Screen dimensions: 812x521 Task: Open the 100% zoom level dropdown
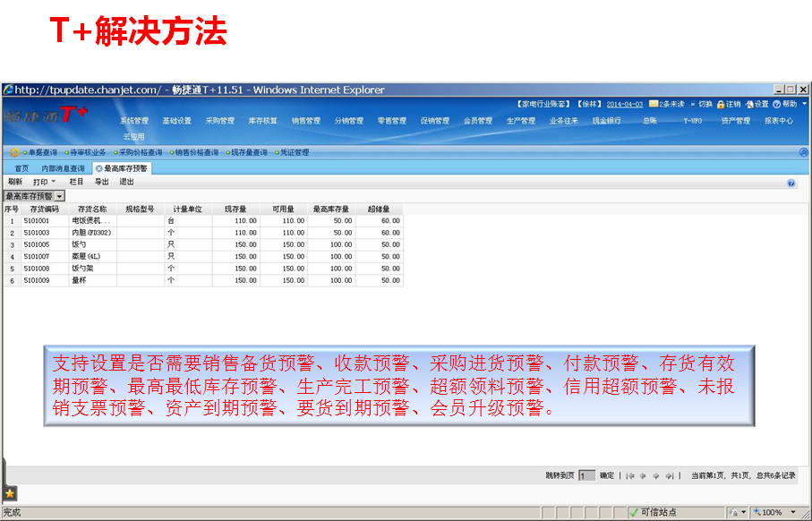point(793,512)
